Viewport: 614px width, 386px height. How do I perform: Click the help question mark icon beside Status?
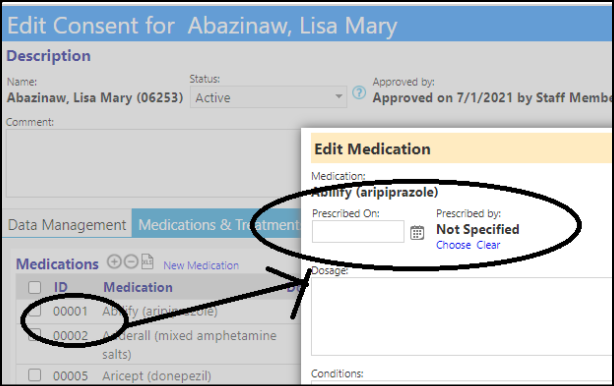(359, 93)
